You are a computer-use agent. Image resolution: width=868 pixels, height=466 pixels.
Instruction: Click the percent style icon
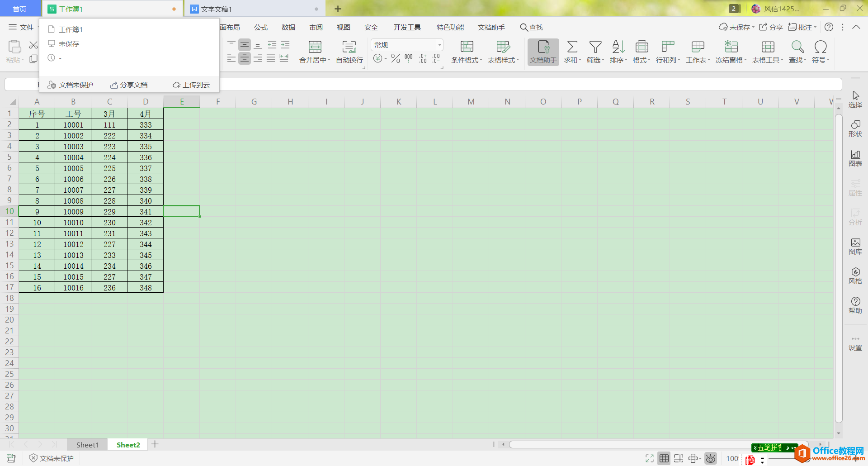[396, 58]
